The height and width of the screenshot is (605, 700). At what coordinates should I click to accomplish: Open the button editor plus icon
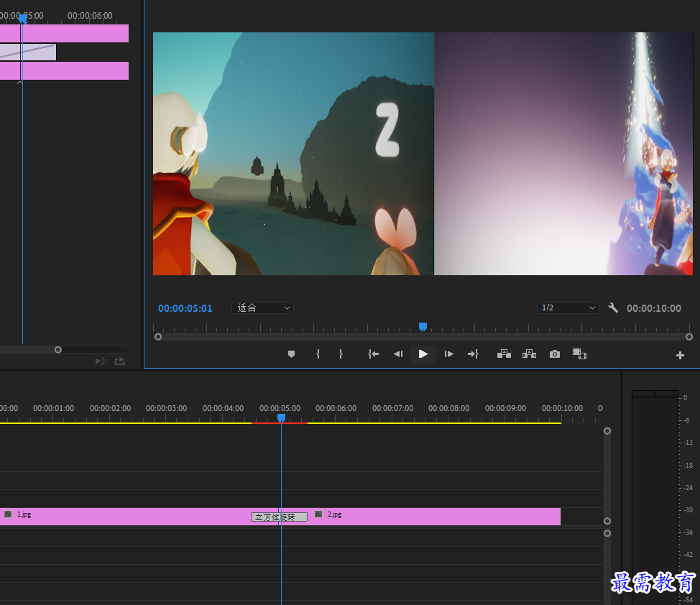pos(680,356)
